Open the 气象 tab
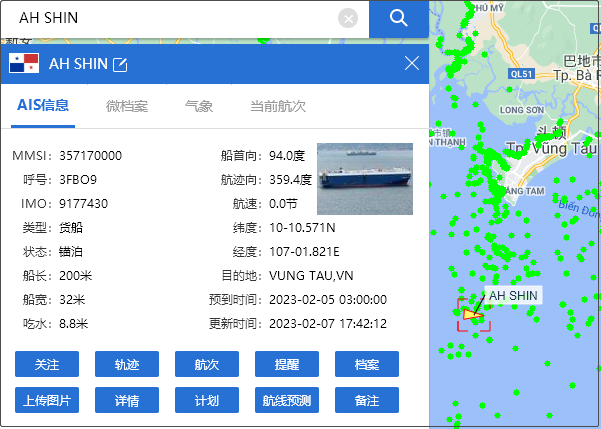Image resolution: width=601 pixels, height=429 pixels. pos(199,106)
